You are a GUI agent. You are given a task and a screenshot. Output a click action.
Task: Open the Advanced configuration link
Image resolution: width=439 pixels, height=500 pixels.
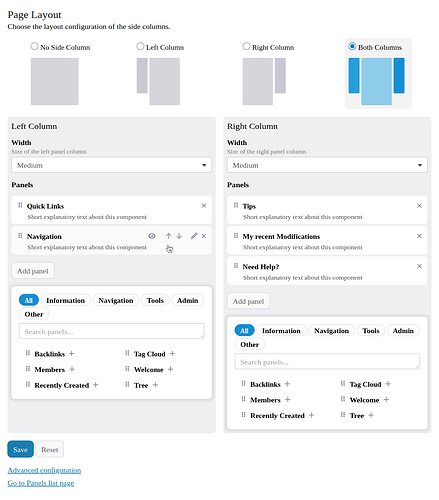click(x=44, y=470)
